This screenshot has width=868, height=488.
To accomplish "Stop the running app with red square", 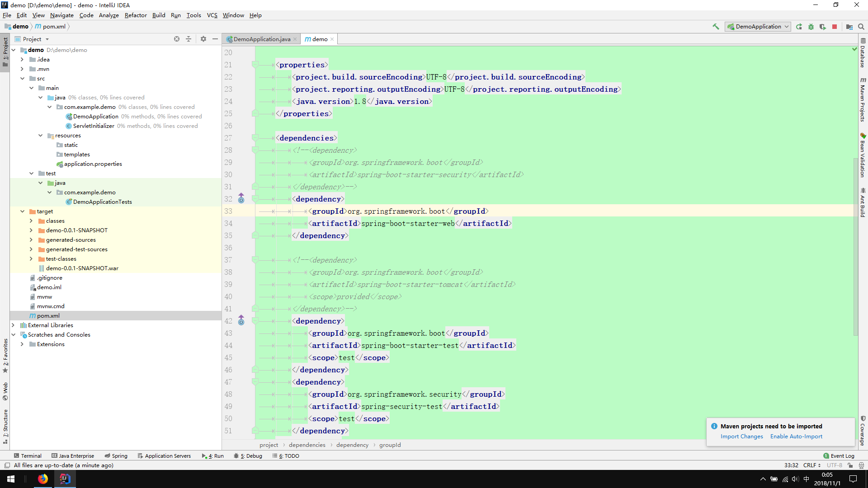I will click(835, 27).
